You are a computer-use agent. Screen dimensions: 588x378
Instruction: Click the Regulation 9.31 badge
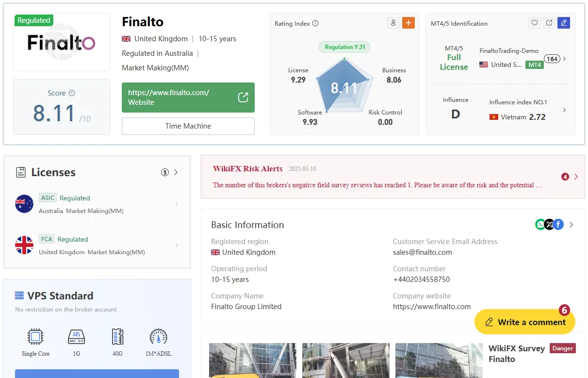click(344, 47)
